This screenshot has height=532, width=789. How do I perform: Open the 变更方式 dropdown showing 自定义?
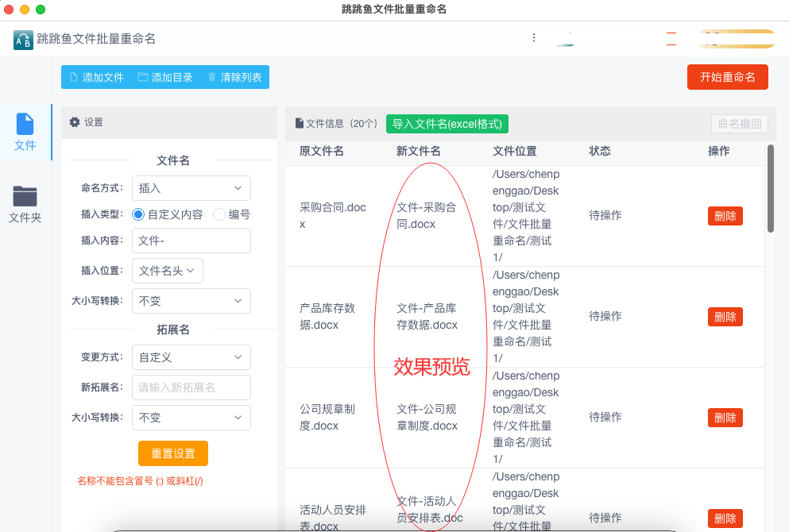tap(191, 357)
